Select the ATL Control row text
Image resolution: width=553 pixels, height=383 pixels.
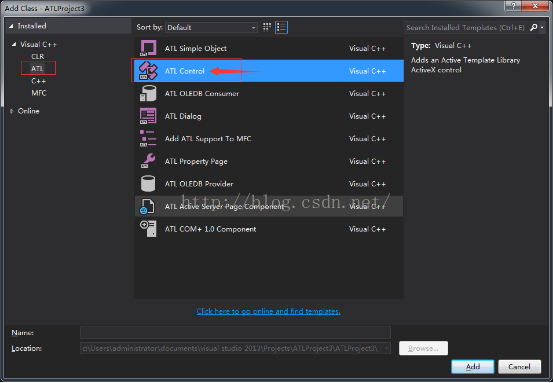184,71
